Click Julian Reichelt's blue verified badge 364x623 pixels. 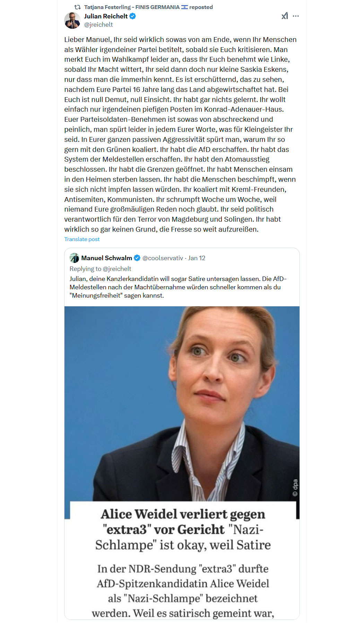pos(132,16)
